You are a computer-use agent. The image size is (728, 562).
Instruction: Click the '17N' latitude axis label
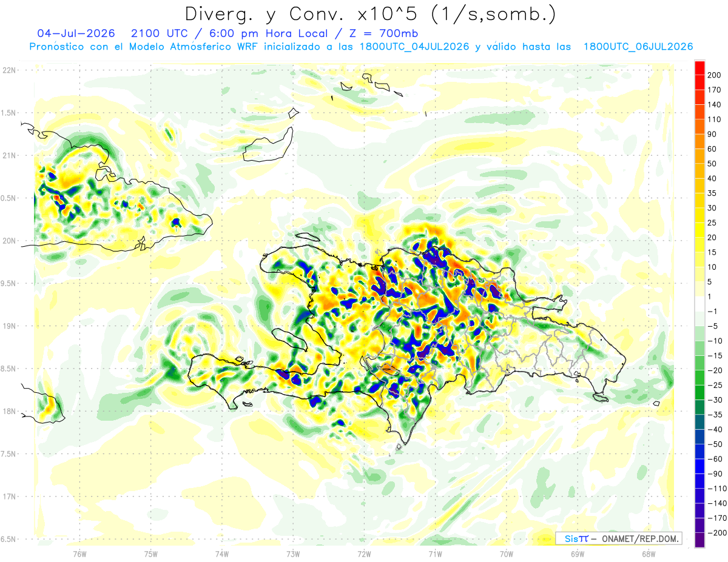pyautogui.click(x=8, y=497)
